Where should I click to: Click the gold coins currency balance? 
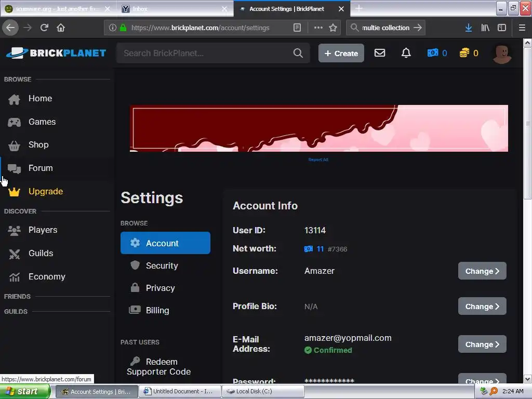tap(469, 53)
